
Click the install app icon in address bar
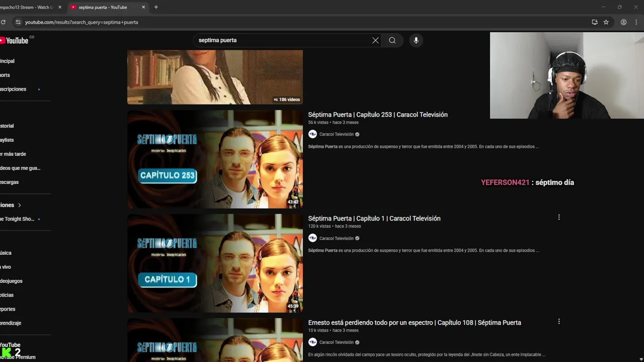[x=595, y=22]
